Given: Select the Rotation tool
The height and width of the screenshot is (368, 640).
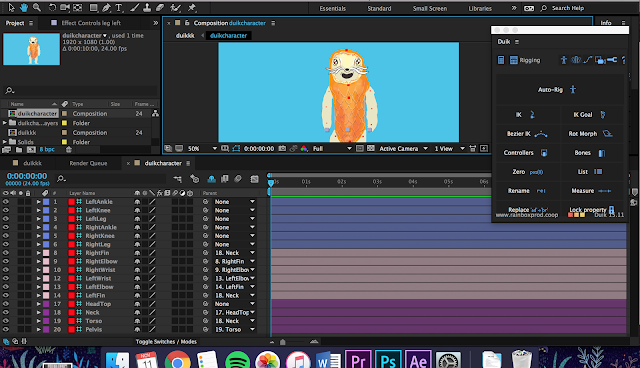Looking at the screenshot, I should click(52, 7).
